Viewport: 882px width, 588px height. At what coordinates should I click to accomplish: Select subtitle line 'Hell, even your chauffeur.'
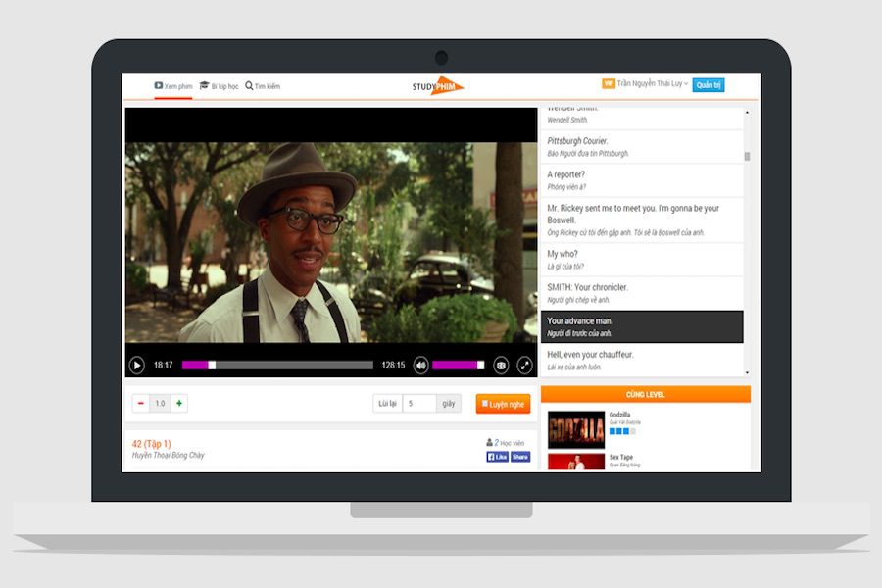[x=642, y=360]
